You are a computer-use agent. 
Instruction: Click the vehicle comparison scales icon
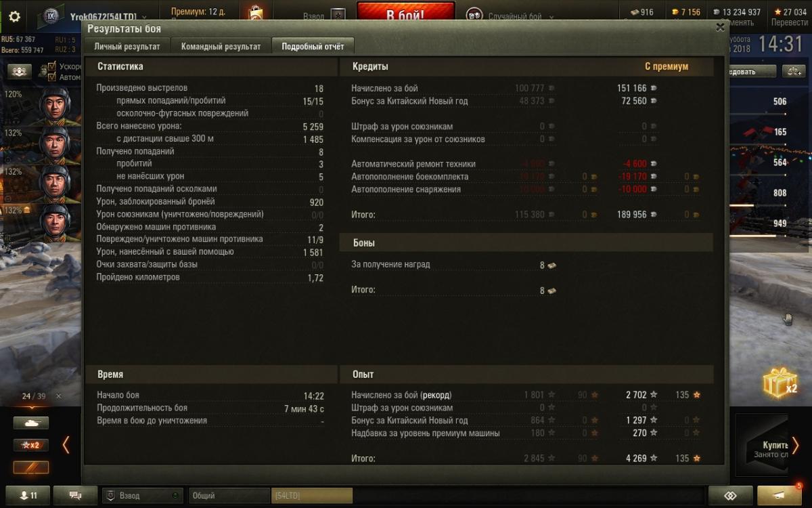tap(793, 71)
